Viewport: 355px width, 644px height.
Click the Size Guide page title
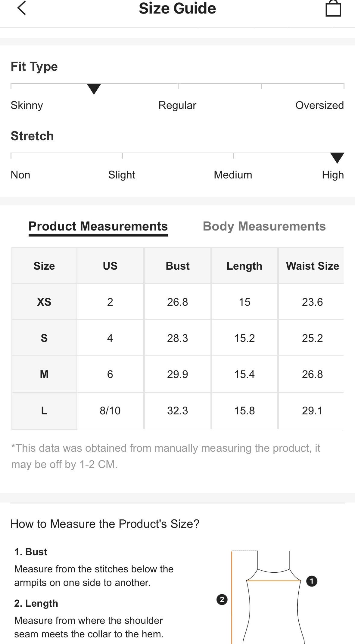(177, 8)
